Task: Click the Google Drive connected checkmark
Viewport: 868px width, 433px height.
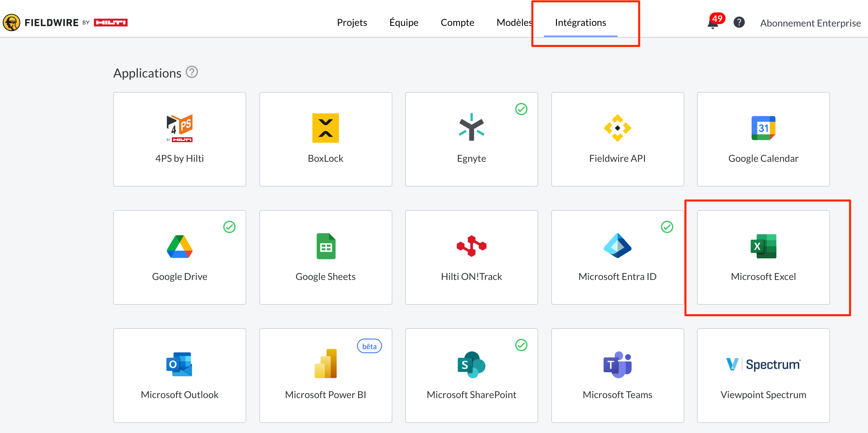Action: pyautogui.click(x=229, y=227)
